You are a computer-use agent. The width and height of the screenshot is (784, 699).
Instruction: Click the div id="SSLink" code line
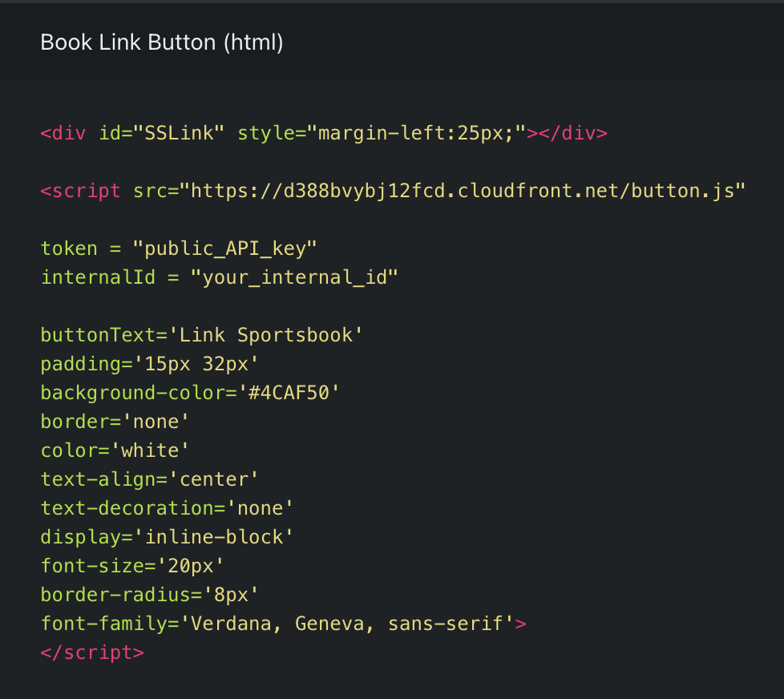tap(324, 134)
